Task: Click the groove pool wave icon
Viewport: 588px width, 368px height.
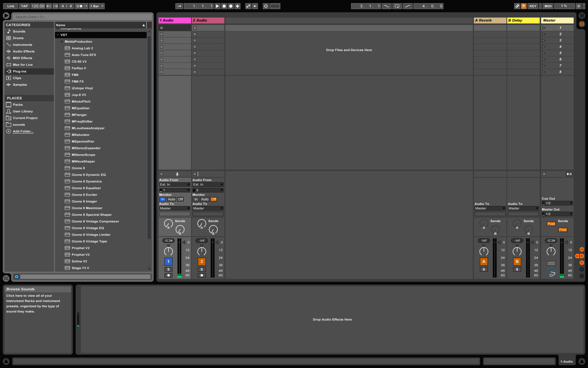Action: tap(6, 278)
